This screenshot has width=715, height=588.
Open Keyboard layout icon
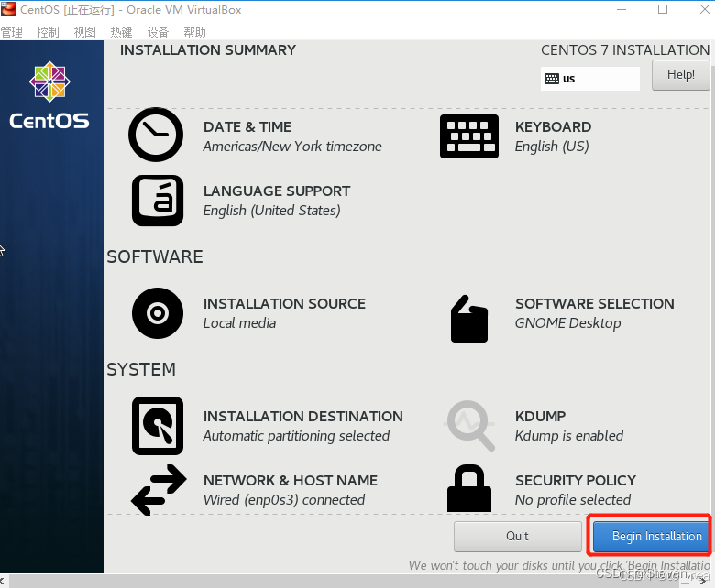click(468, 136)
